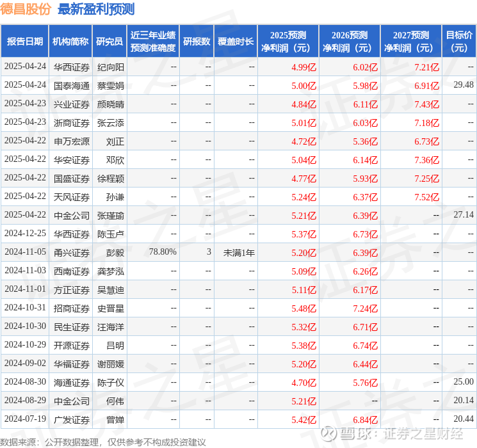Select the 报告日期 column header

(24, 41)
